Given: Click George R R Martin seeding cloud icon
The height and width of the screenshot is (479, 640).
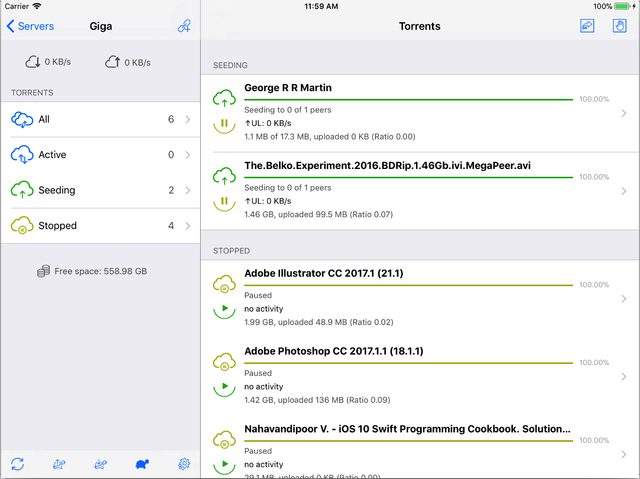Looking at the screenshot, I should (224, 99).
